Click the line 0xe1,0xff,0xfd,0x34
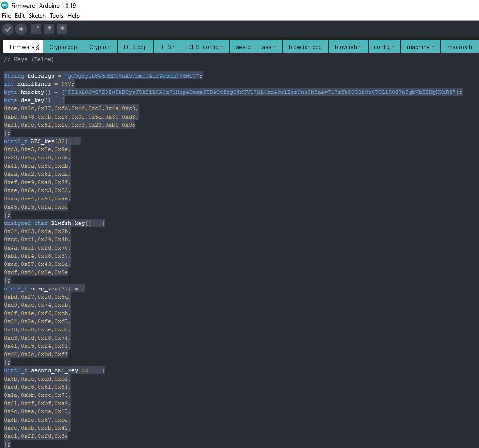 point(36,436)
